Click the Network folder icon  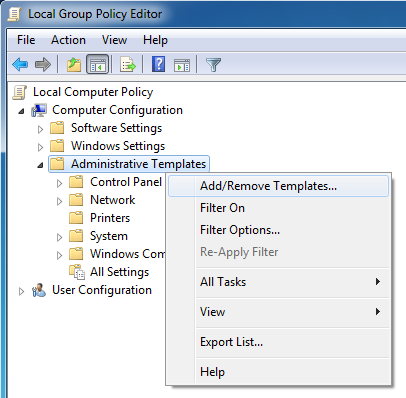[x=76, y=200]
